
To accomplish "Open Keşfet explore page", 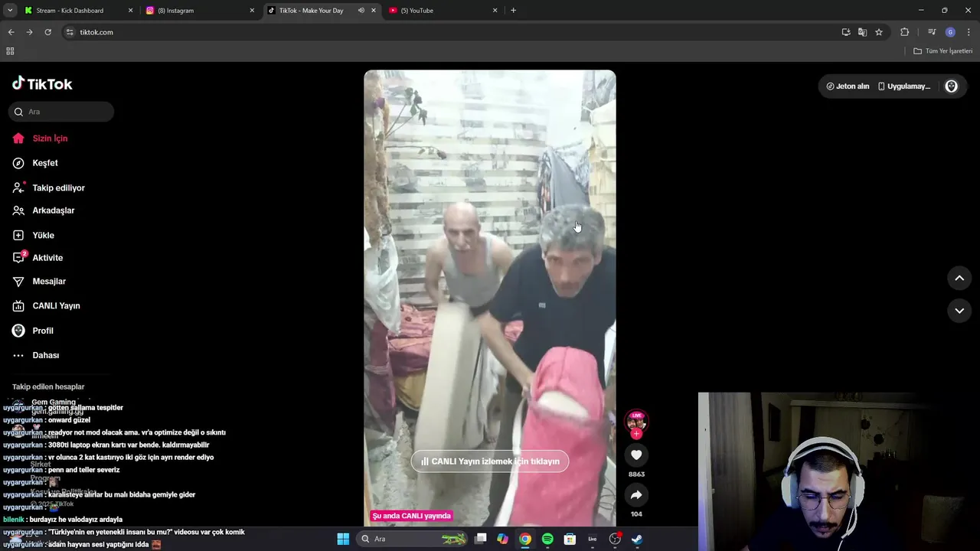I will click(x=35, y=163).
